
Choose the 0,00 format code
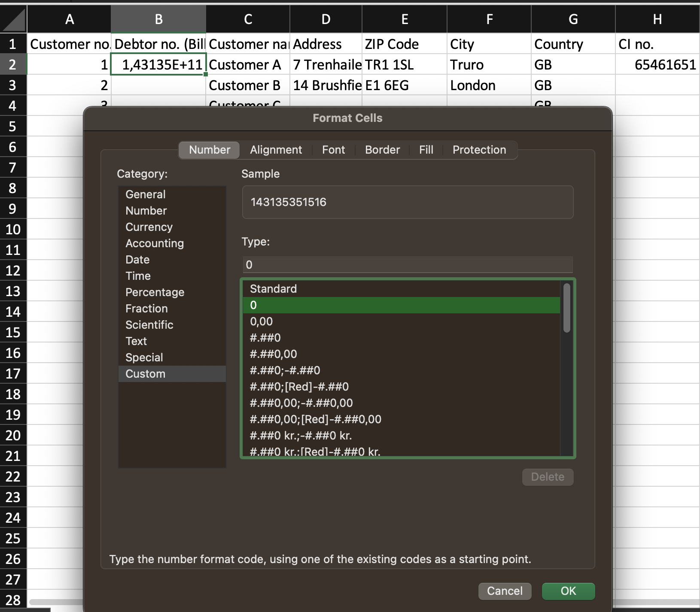[261, 321]
